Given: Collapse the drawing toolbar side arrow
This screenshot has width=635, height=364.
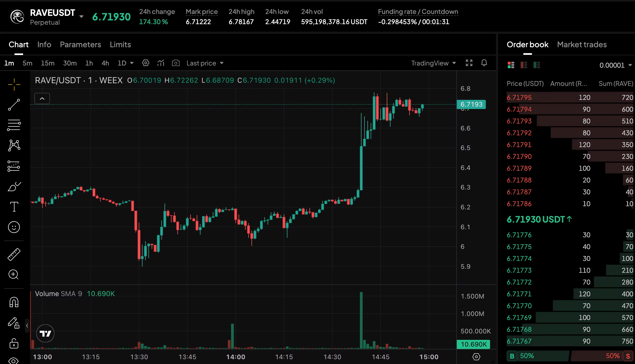Looking at the screenshot, I should pos(27,326).
